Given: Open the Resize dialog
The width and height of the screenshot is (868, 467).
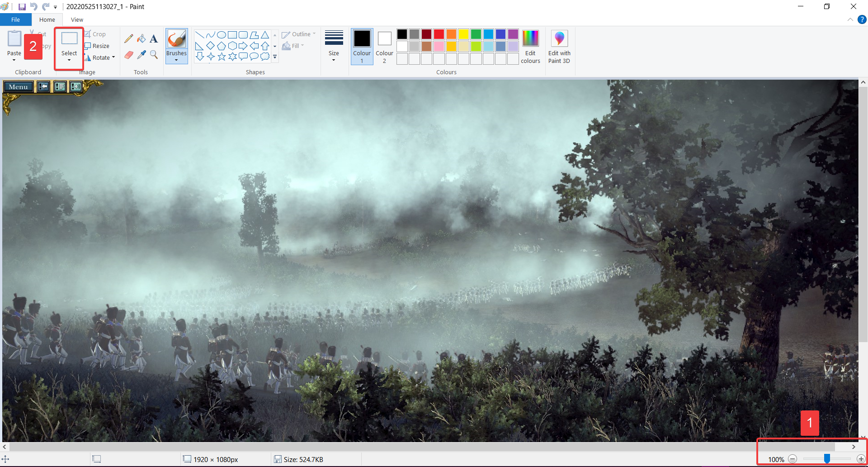Looking at the screenshot, I should pyautogui.click(x=97, y=46).
